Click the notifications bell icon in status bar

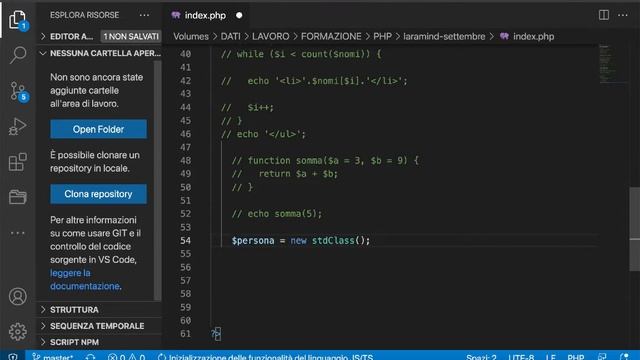pos(624,356)
